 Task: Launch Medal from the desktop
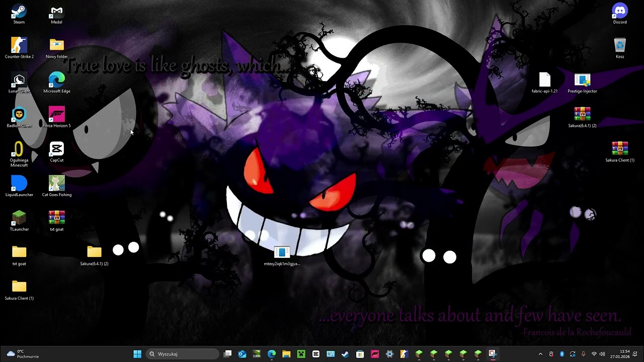(57, 14)
